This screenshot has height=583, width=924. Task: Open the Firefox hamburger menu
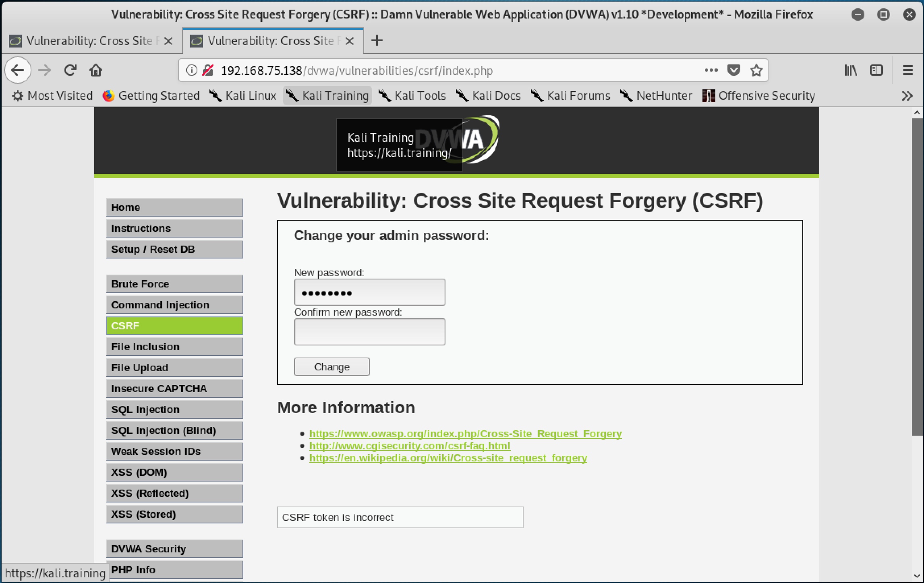(x=908, y=70)
